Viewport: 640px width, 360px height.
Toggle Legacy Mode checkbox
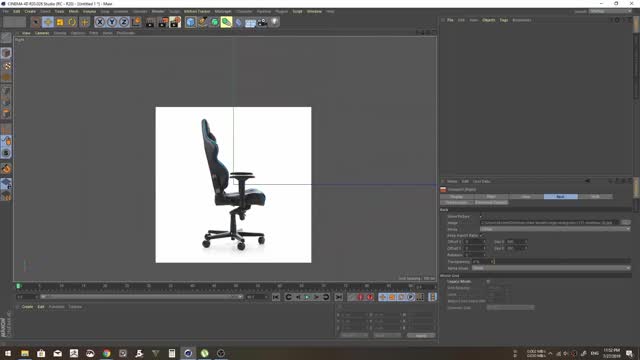[x=488, y=282]
